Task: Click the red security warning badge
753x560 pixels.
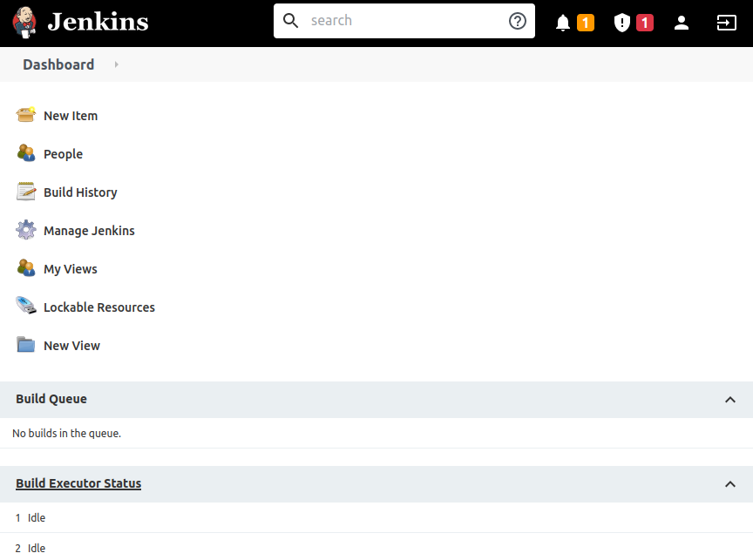Action: 645,23
